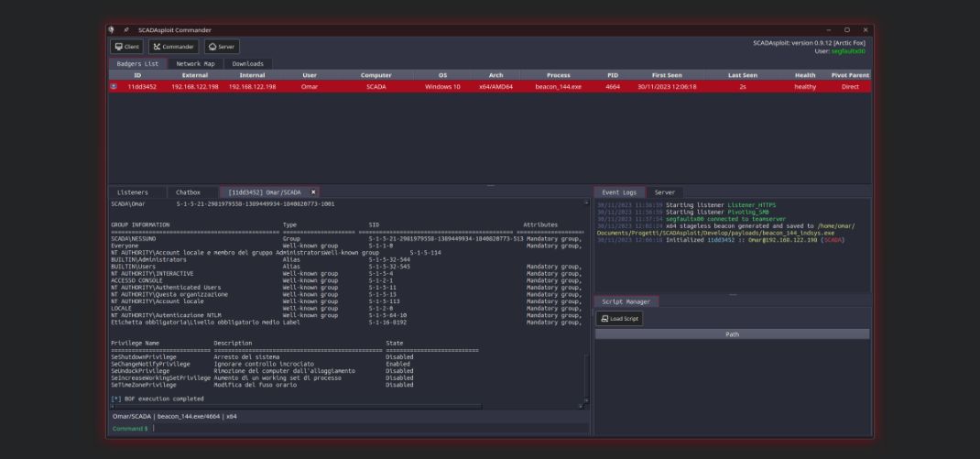980x459 pixels.
Task: Open the Server menu button
Action: pos(222,47)
